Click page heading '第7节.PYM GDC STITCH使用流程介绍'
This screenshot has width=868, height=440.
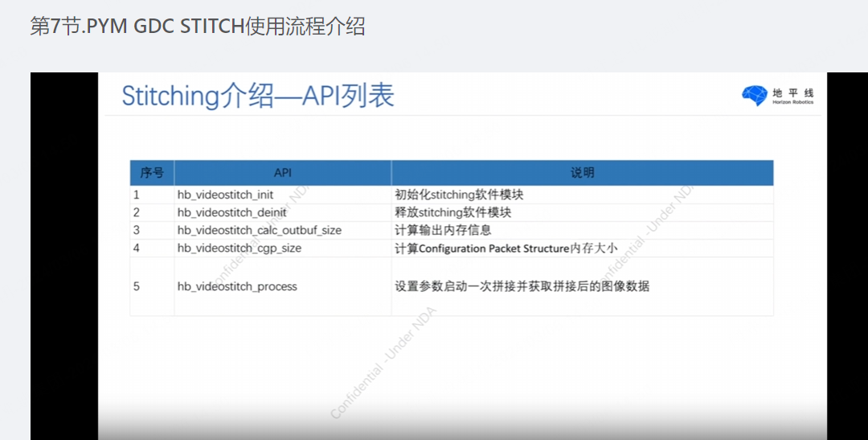click(198, 27)
